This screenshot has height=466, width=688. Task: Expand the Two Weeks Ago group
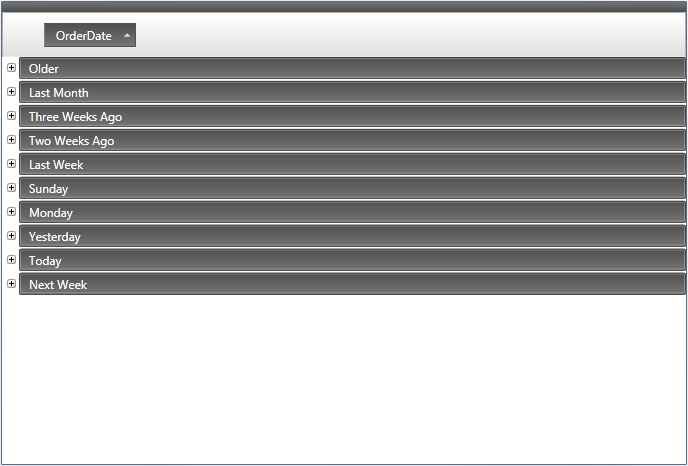click(x=11, y=140)
